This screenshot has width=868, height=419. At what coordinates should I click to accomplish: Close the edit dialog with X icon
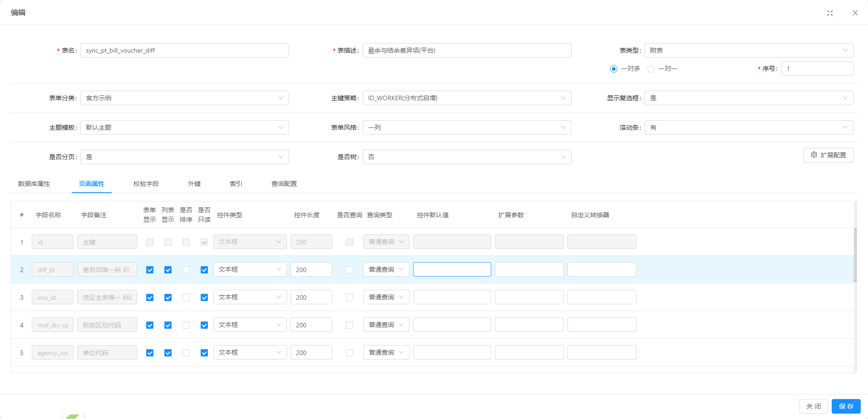coord(855,13)
